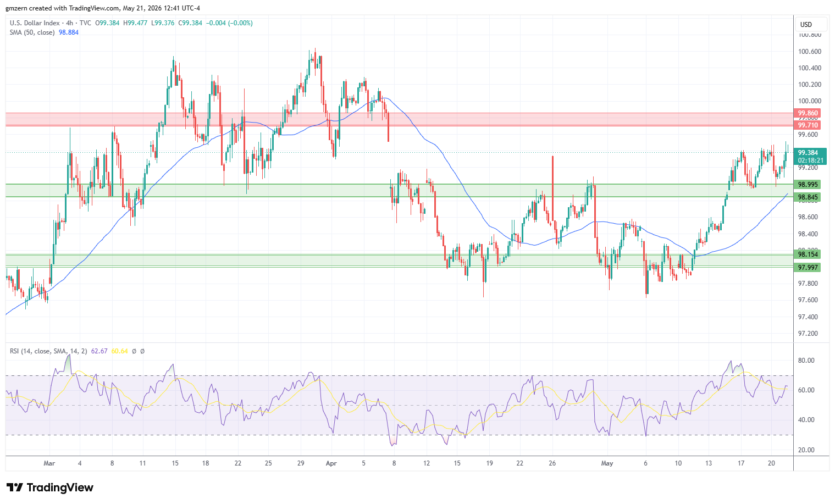Screen dimensions: 835x504
Task: Click the 97.200 price axis label
Action: click(x=808, y=334)
